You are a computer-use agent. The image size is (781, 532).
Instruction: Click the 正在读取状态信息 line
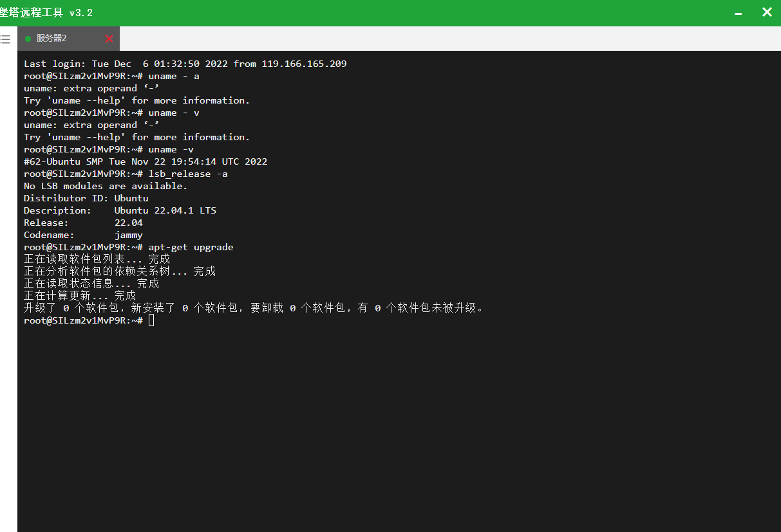pos(91,284)
